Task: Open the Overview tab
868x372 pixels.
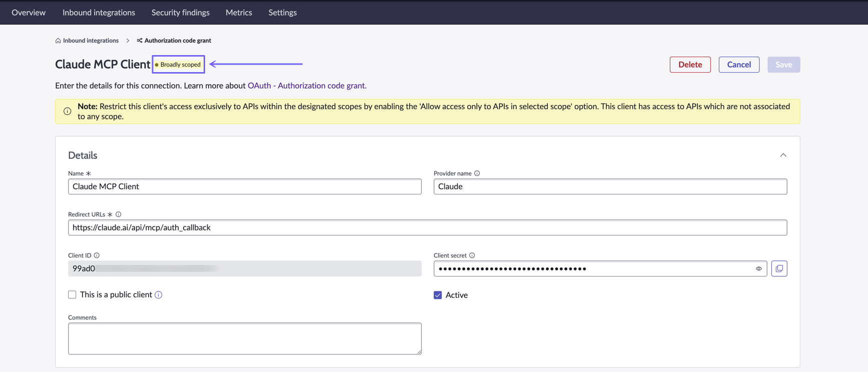Action: click(29, 13)
